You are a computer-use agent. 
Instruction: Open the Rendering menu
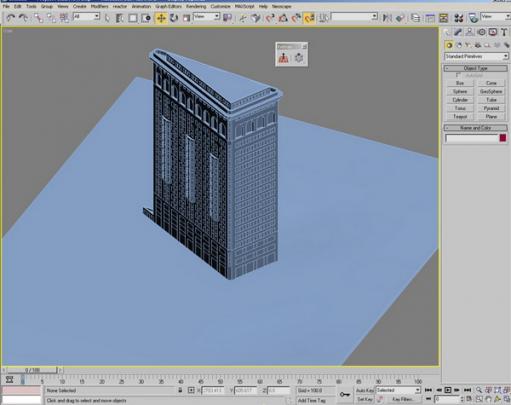pyautogui.click(x=196, y=6)
